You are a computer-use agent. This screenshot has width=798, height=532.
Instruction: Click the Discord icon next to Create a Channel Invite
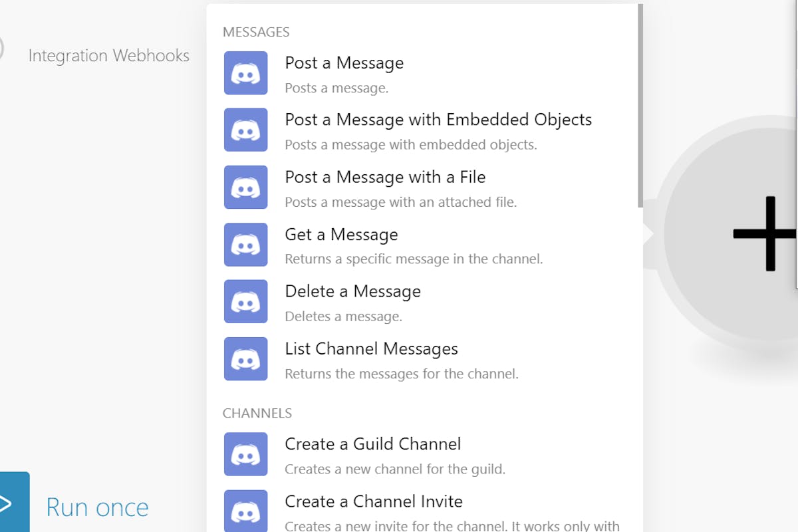point(246,511)
